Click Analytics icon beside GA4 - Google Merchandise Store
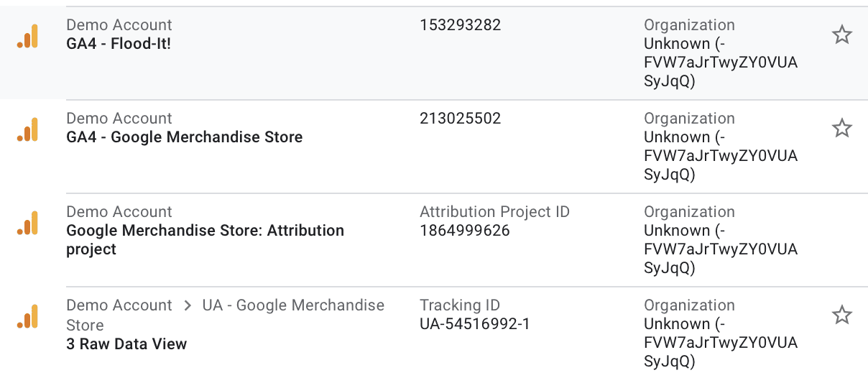The width and height of the screenshot is (868, 378). click(x=27, y=131)
